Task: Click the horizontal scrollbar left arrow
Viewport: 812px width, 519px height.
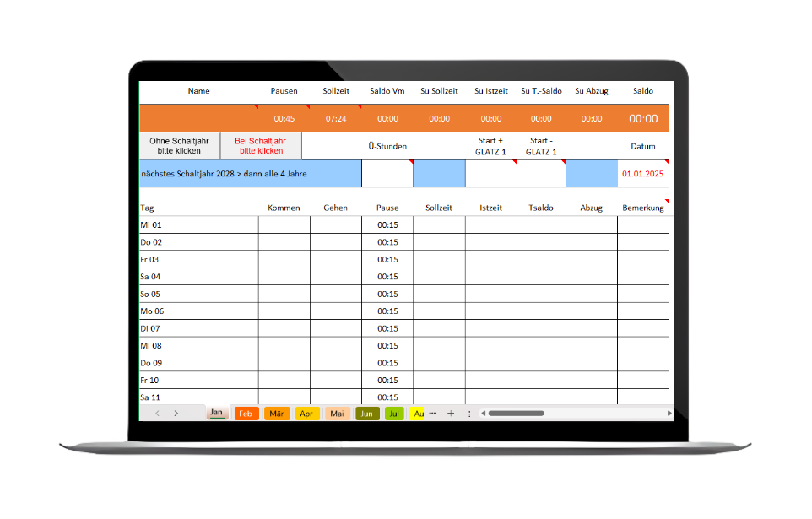Action: point(484,414)
